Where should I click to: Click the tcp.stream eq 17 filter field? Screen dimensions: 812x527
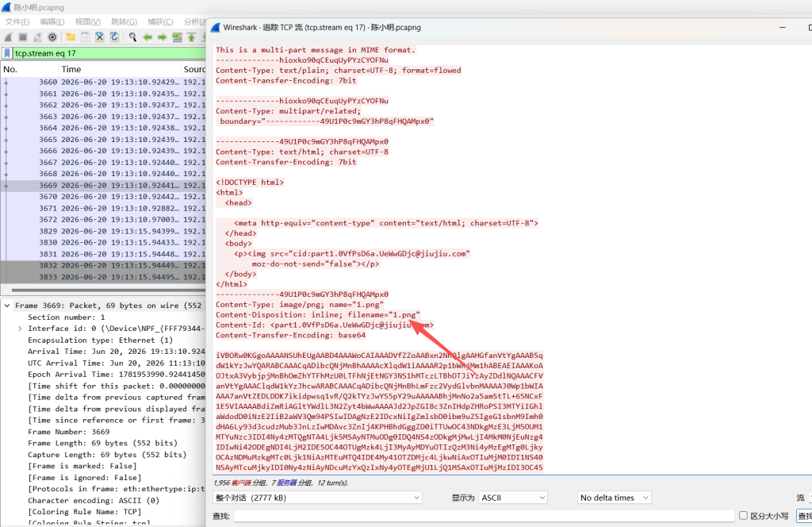[109, 53]
